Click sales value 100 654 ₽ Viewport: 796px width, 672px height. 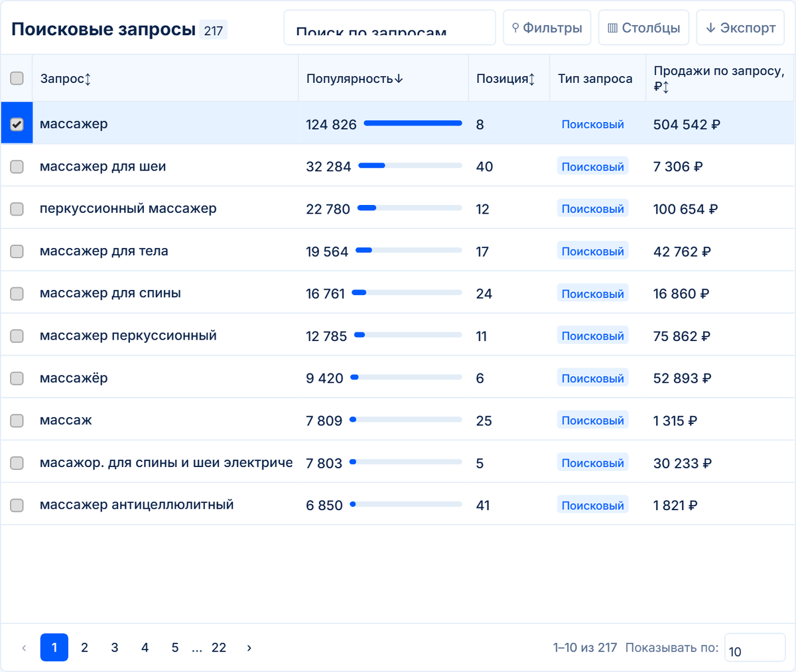[685, 209]
